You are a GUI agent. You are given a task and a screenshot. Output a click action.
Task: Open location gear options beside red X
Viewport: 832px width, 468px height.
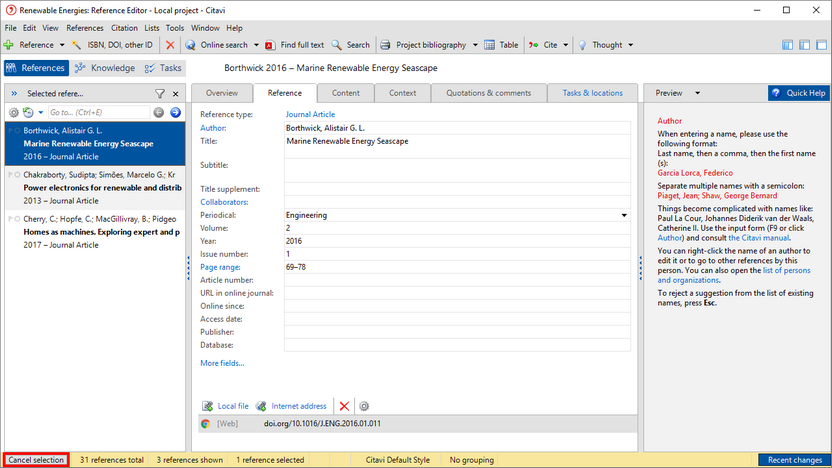pyautogui.click(x=364, y=406)
